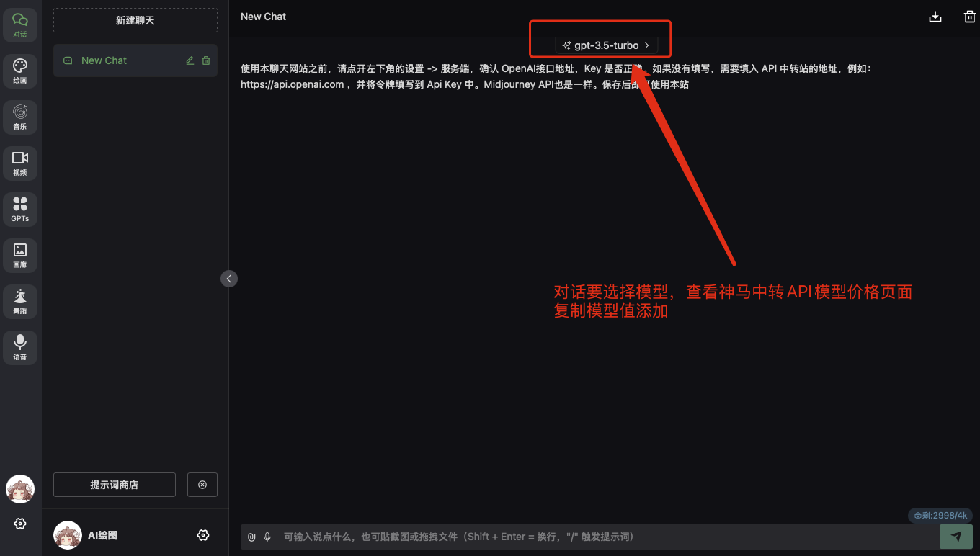Open the 视频 video section

coord(20,163)
